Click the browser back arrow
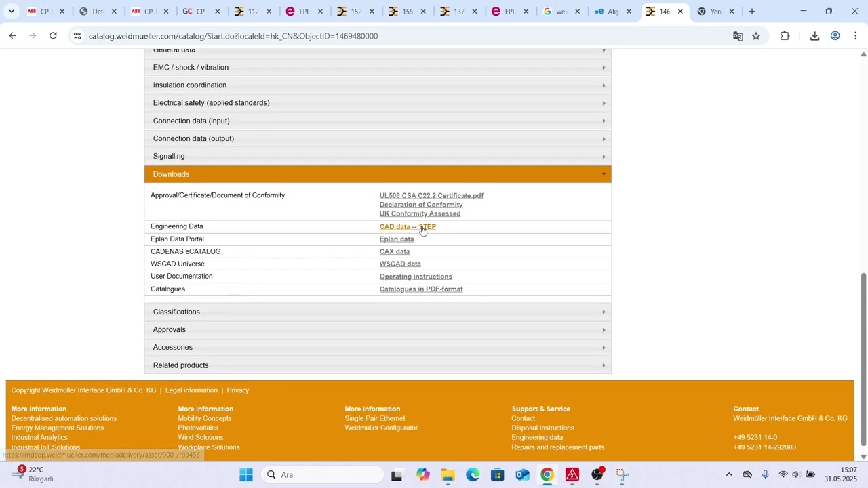 point(12,36)
